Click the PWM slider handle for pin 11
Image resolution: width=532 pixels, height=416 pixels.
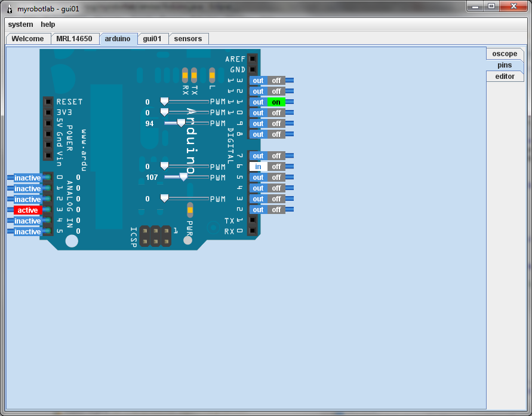(x=164, y=102)
